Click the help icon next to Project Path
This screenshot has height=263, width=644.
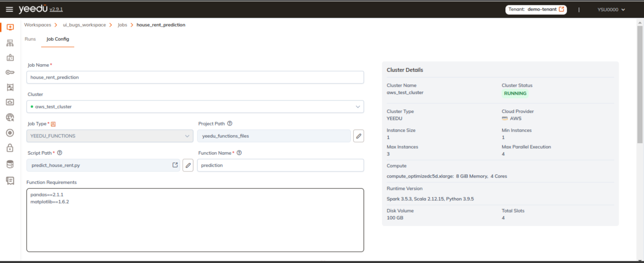click(x=230, y=123)
